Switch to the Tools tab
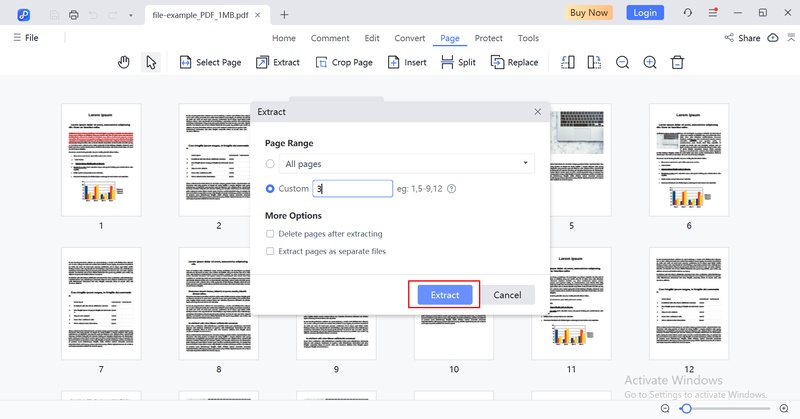800x419 pixels. 528,38
